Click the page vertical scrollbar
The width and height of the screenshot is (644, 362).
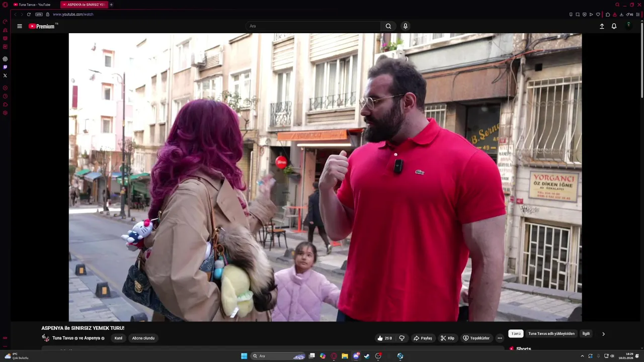coord(642,60)
